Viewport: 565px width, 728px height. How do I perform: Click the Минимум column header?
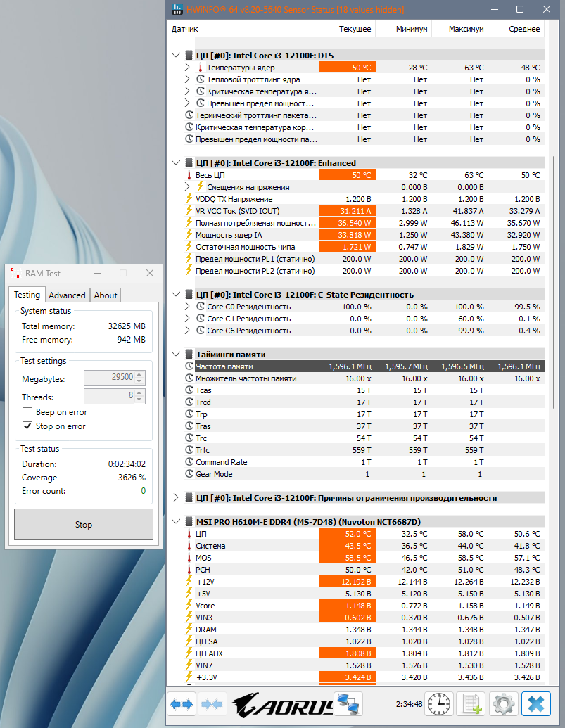coord(403,29)
